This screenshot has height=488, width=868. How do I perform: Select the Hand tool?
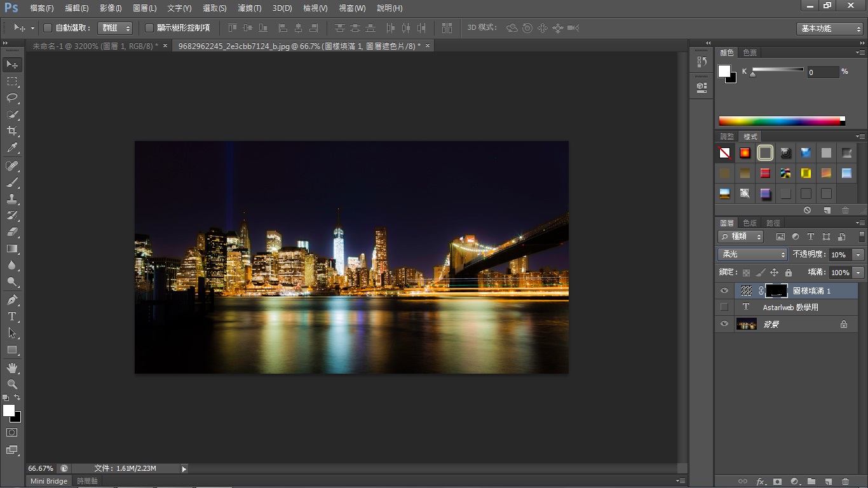click(x=12, y=368)
